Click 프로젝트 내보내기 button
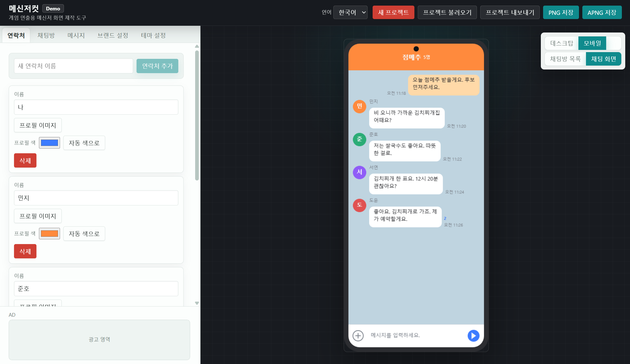The image size is (630, 364). click(x=510, y=12)
